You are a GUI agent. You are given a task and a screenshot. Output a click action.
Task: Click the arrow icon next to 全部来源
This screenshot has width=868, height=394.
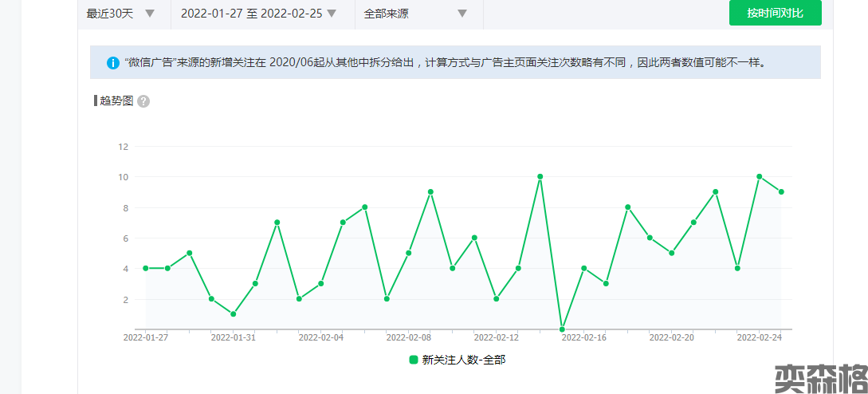click(x=462, y=14)
